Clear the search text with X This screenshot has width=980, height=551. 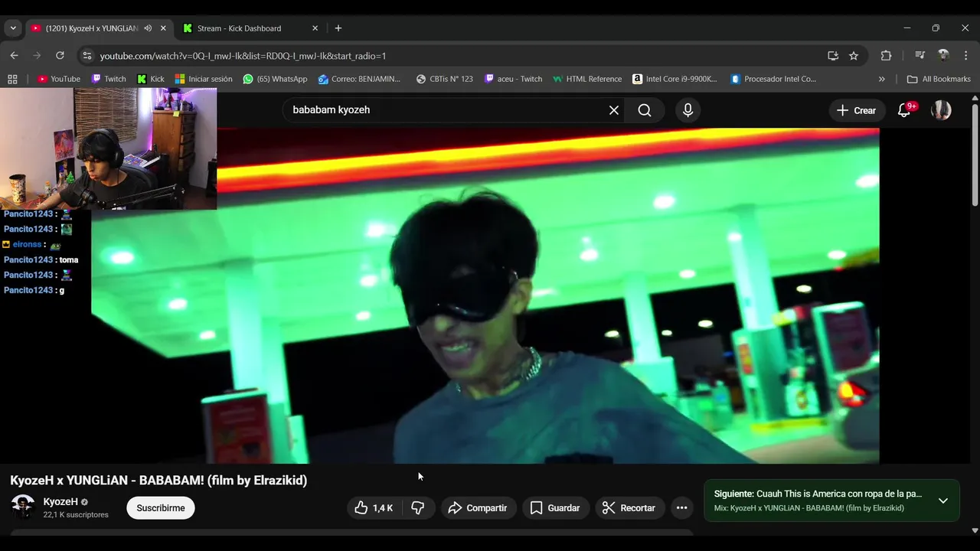tap(614, 110)
